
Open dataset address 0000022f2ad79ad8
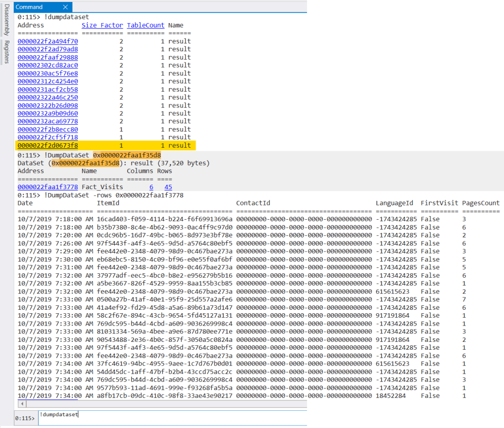coord(48,49)
